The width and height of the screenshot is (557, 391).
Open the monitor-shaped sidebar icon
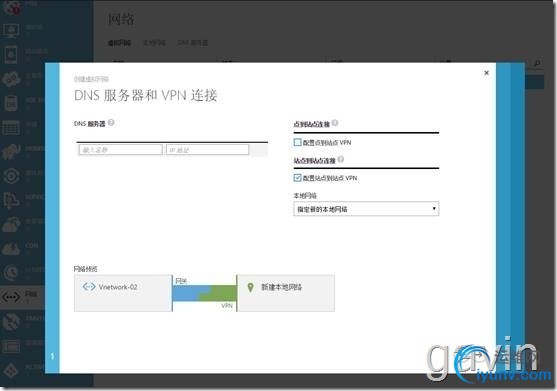tap(11, 31)
